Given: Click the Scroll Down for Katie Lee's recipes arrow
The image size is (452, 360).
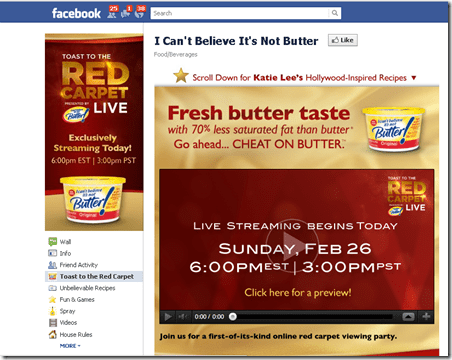Looking at the screenshot, I should coord(414,78).
